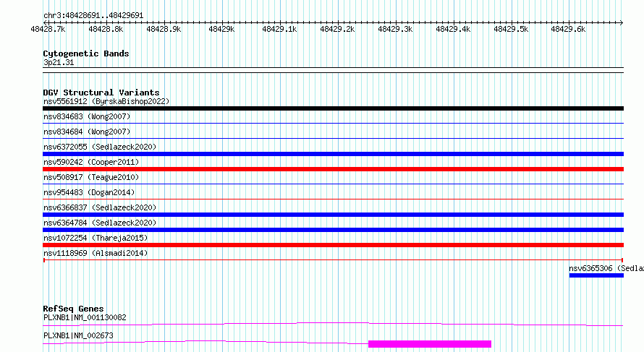
Task: Click the 48429.2k ruler tick label
Action: pos(337,29)
